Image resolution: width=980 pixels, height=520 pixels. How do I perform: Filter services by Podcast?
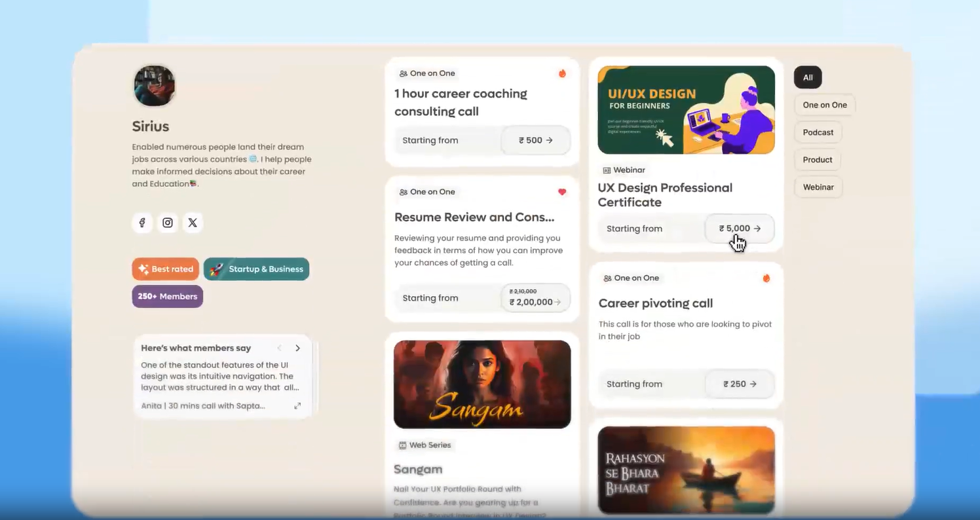(818, 132)
